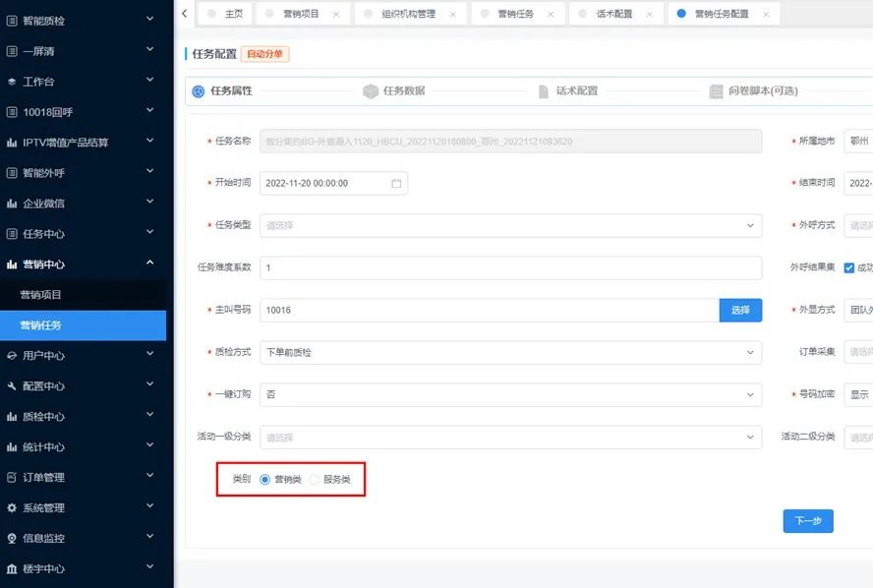Click the 任务属性 step icon
Screen dimensions: 873x588
[x=198, y=91]
